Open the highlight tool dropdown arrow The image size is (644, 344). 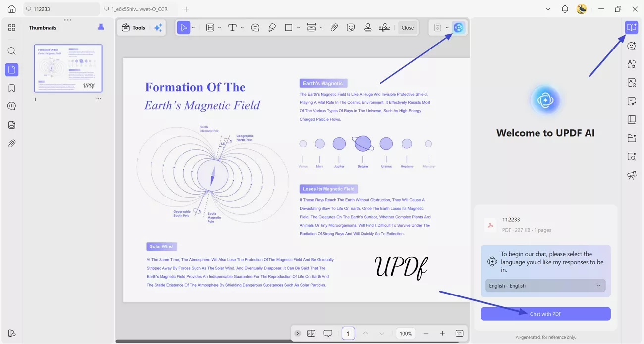pyautogui.click(x=219, y=28)
